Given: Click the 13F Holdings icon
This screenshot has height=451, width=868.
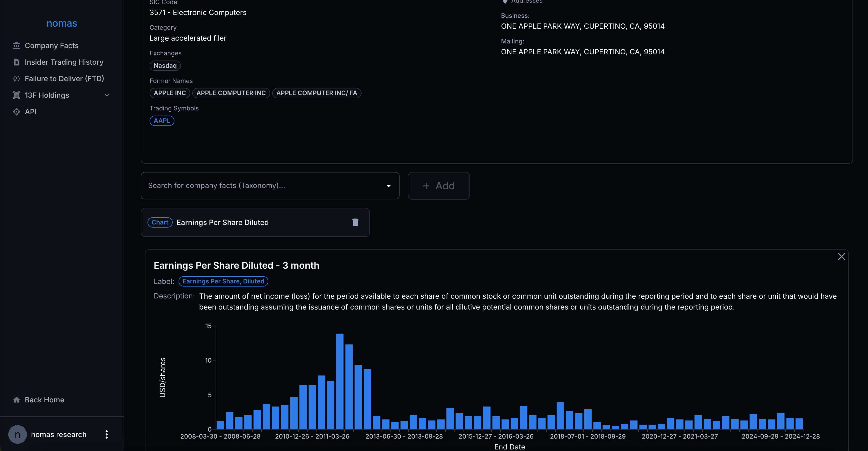Looking at the screenshot, I should pos(17,95).
